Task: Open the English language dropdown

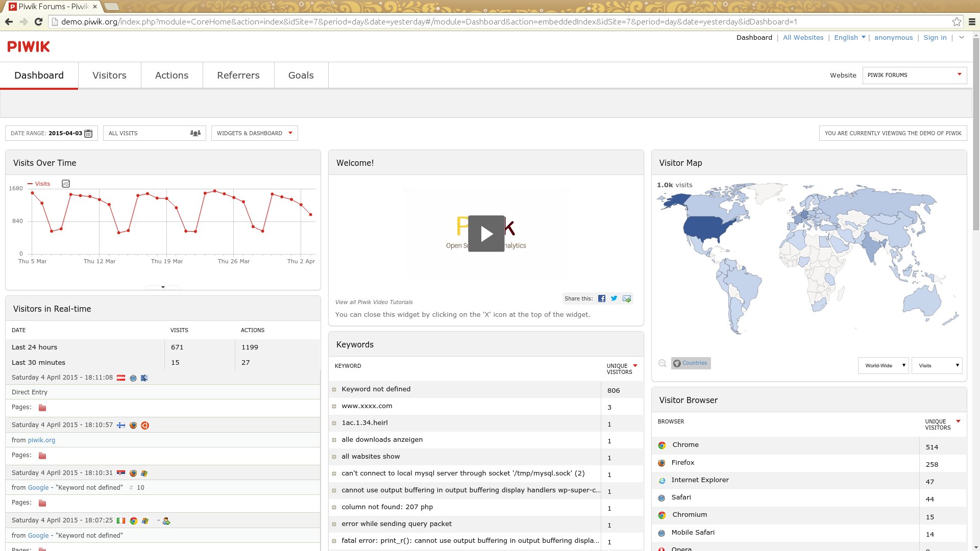Action: pyautogui.click(x=849, y=37)
